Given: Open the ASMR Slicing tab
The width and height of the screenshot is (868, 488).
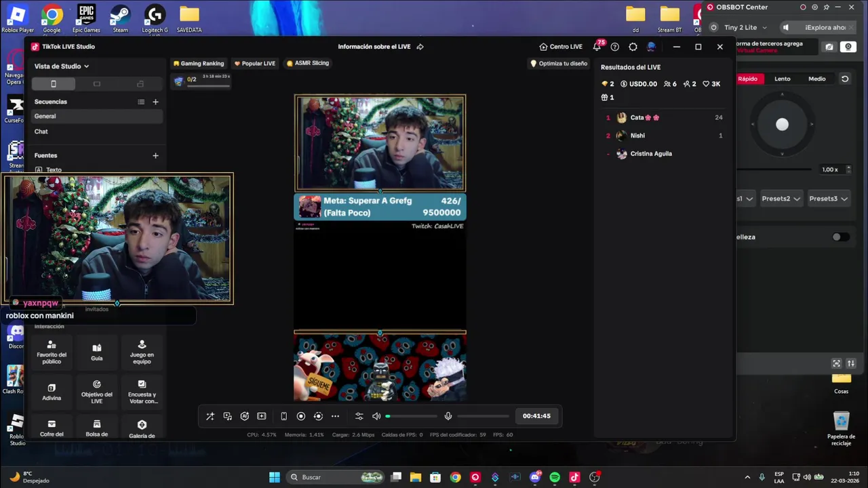Looking at the screenshot, I should click(307, 63).
